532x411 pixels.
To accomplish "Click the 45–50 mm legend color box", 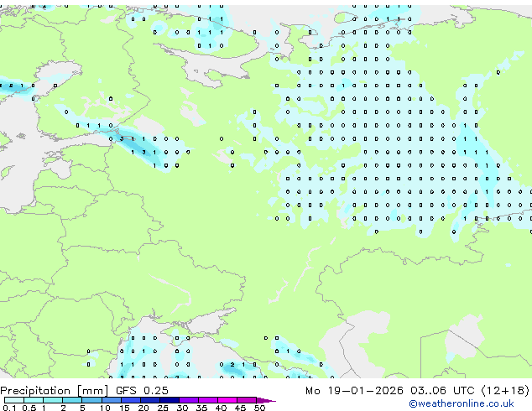I will click(247, 400).
